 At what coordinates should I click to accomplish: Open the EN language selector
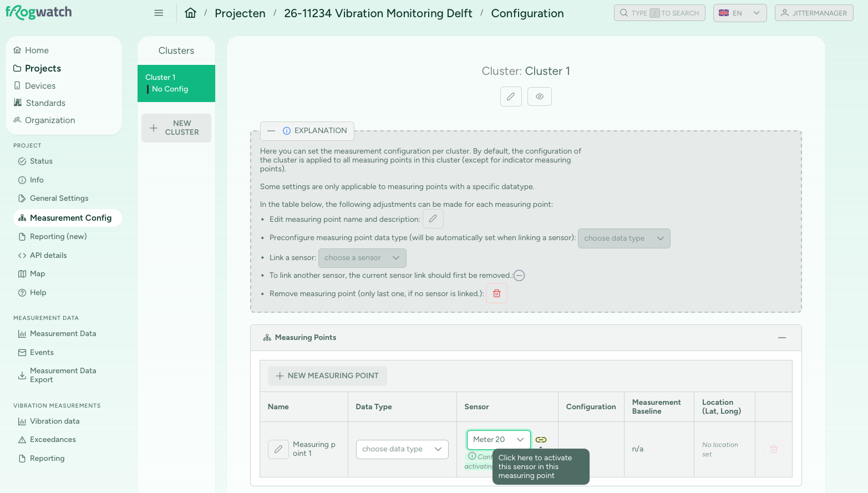tap(740, 13)
